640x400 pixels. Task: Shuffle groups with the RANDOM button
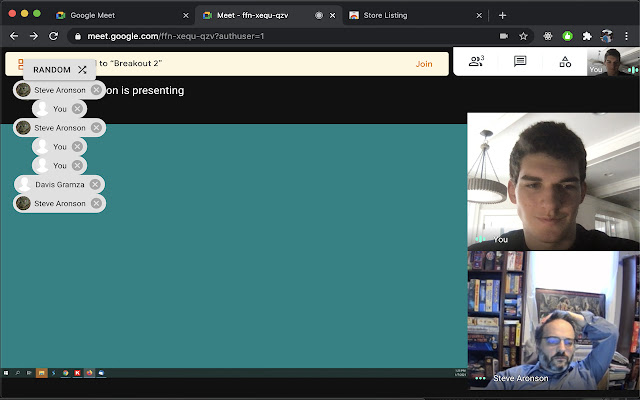click(x=60, y=70)
